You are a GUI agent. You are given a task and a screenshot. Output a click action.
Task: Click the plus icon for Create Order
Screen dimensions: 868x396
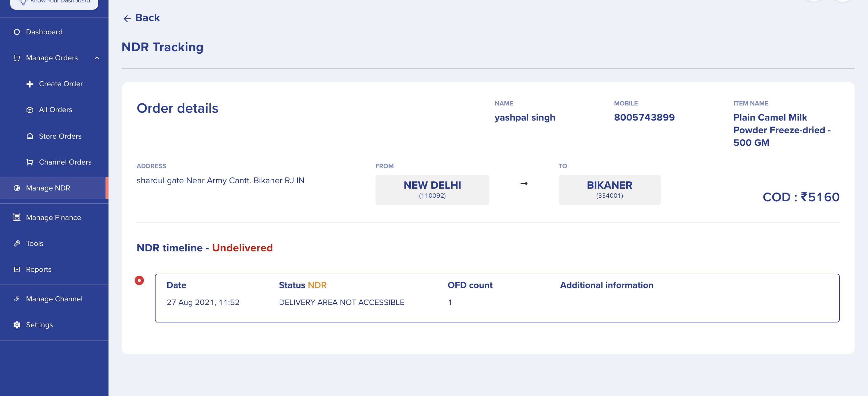point(30,84)
